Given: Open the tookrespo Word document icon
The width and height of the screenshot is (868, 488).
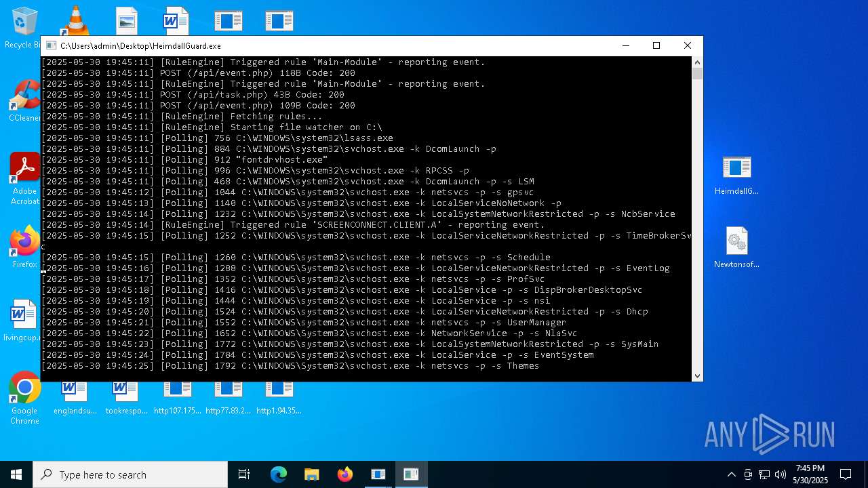Looking at the screenshot, I should [x=126, y=396].
